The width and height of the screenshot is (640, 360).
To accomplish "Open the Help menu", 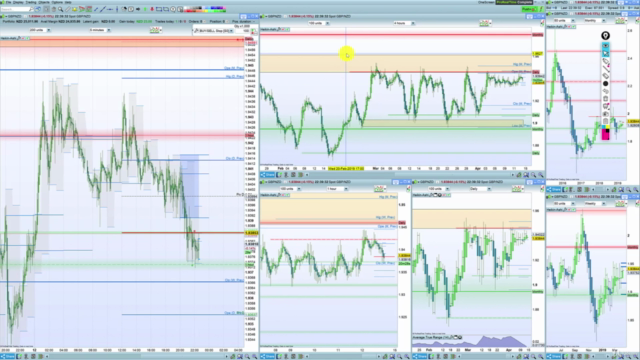I will (x=68, y=2).
